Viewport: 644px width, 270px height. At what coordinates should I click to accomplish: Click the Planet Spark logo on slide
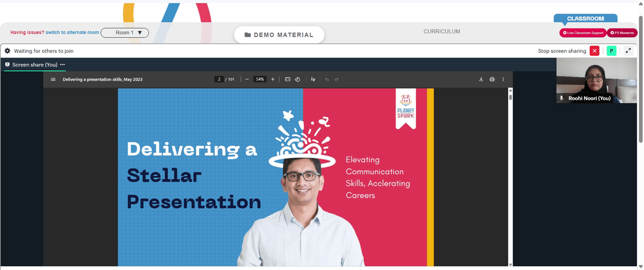[x=406, y=108]
